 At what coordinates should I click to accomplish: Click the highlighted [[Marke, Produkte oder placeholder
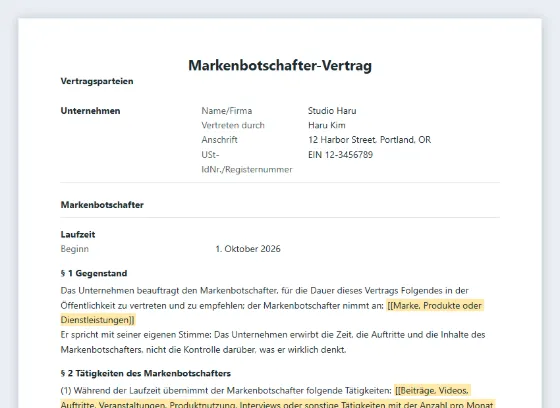pos(435,306)
